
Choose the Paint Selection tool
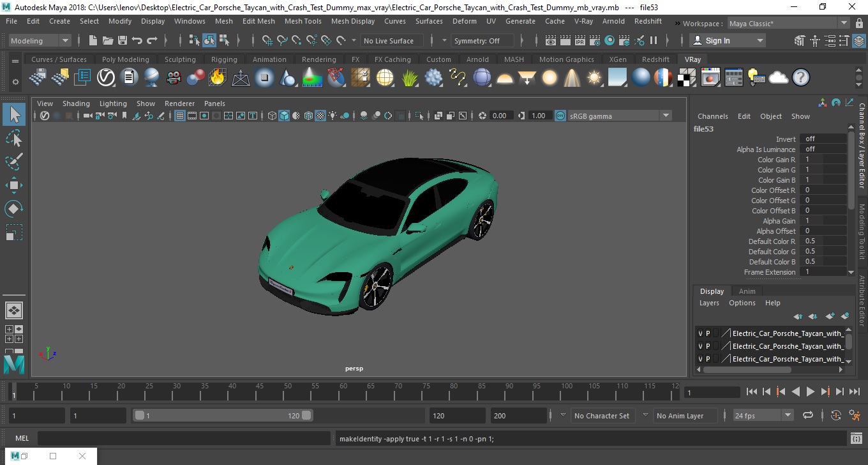point(14,162)
